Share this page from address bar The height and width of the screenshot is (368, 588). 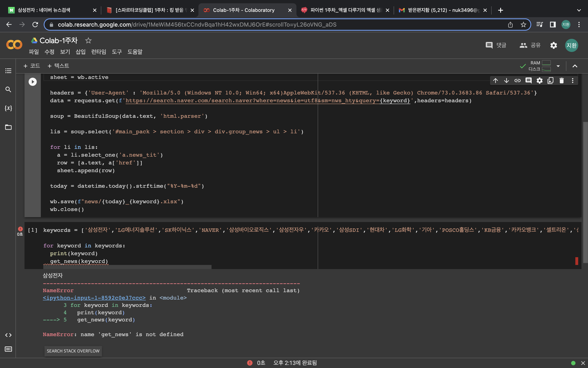(510, 25)
